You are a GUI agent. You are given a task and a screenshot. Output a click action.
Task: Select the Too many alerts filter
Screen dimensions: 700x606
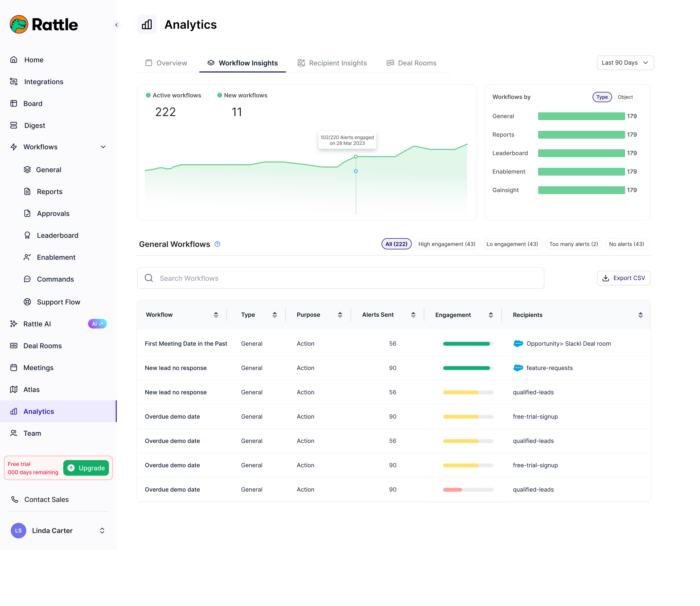point(573,244)
